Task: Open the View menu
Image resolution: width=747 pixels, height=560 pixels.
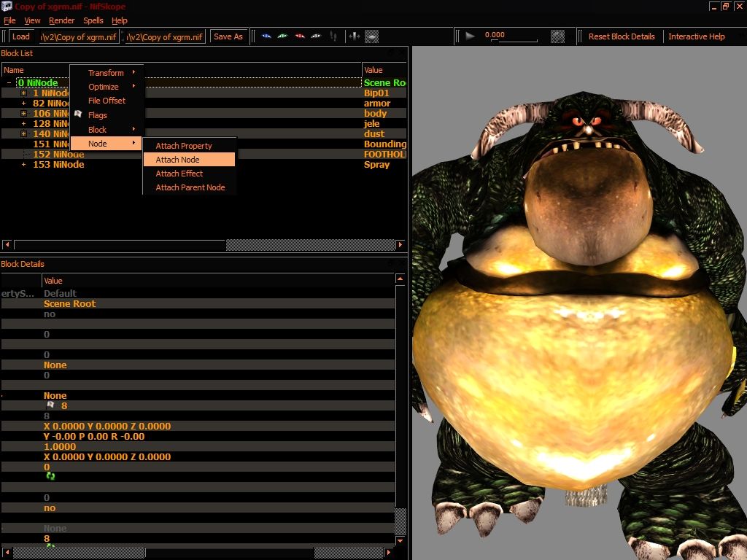Action: [32, 20]
